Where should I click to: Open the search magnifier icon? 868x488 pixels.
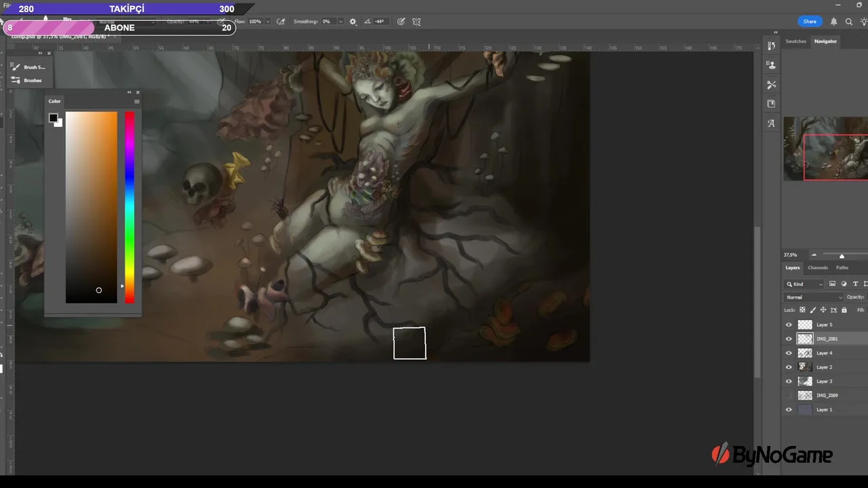click(x=848, y=22)
